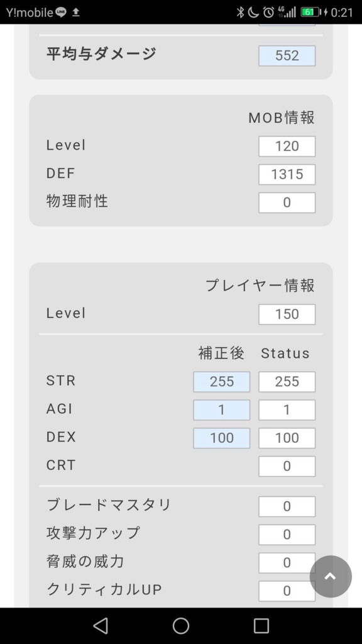Tap the battery indicator in status bar
The width and height of the screenshot is (362, 644).
[x=310, y=13]
